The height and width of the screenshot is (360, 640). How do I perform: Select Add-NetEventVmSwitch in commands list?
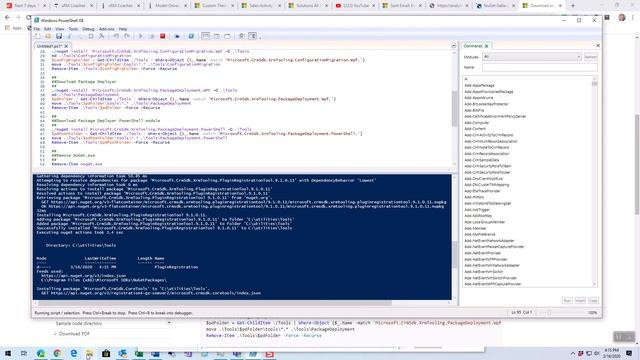click(x=483, y=272)
